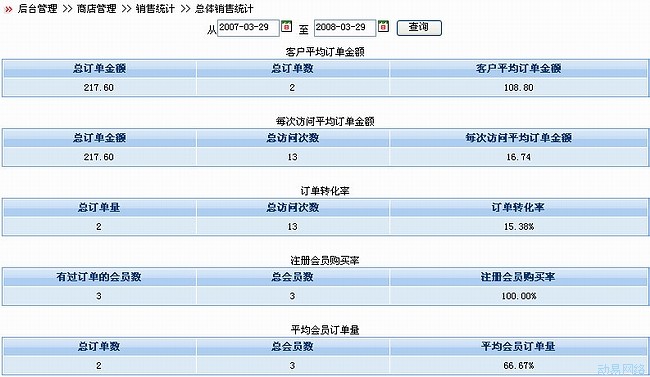Click the value 66.67%
Viewport: 650px width, 377px height.
519,365
